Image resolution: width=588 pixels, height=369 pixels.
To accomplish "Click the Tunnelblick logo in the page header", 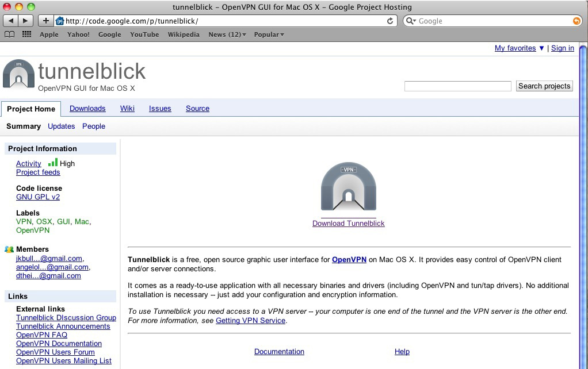I will pos(19,74).
